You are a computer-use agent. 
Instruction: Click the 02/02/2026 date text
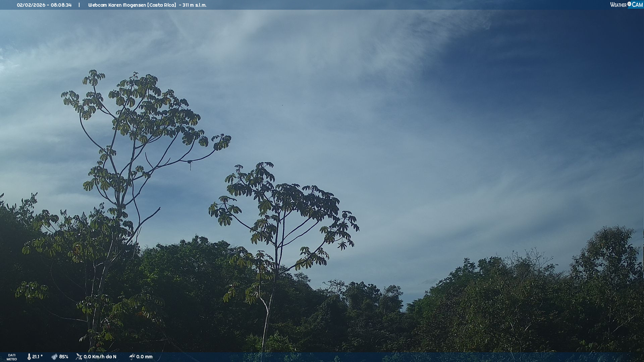pos(31,5)
